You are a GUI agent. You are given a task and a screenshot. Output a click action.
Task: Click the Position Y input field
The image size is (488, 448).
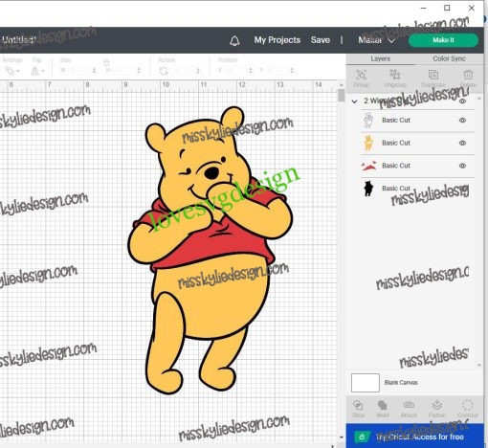[x=277, y=70]
